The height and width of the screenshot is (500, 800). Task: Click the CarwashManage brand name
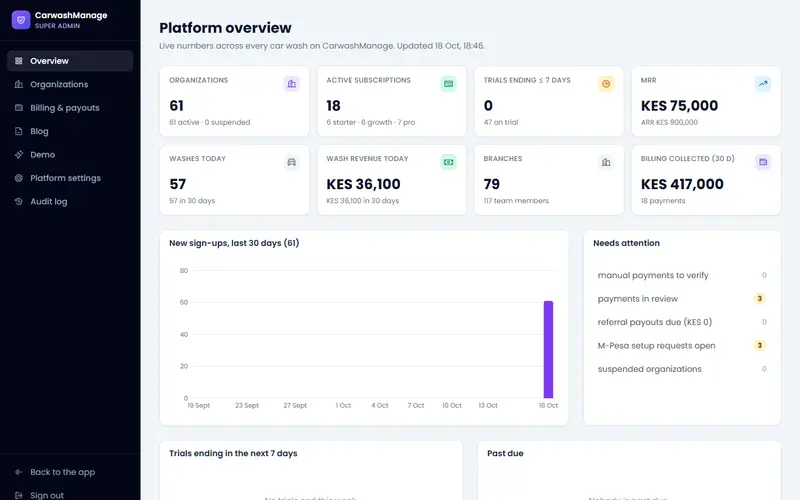[71, 15]
